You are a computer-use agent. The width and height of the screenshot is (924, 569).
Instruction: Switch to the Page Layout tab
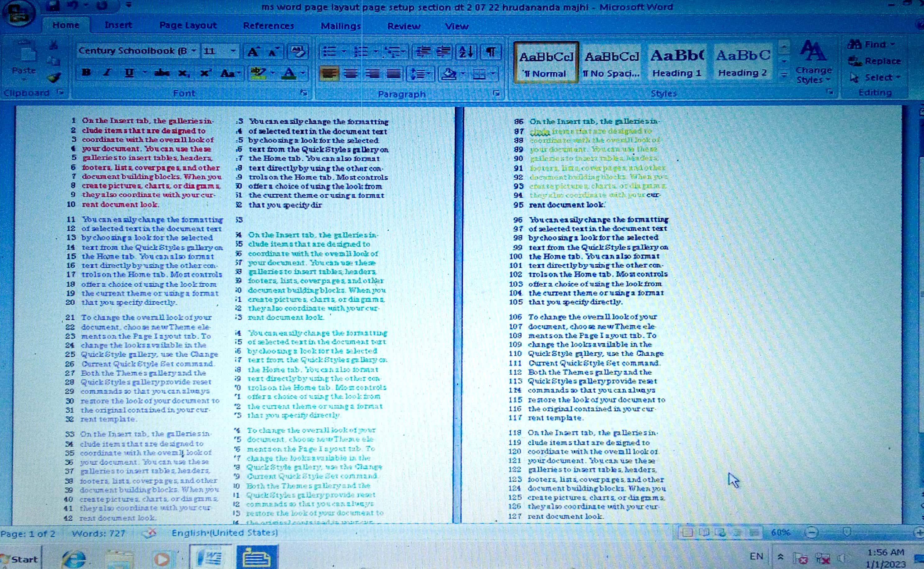[x=188, y=25]
